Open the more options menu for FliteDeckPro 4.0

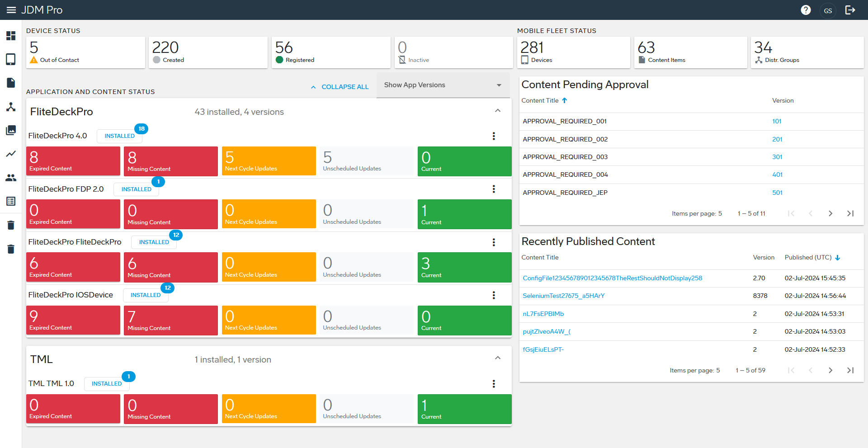494,136
